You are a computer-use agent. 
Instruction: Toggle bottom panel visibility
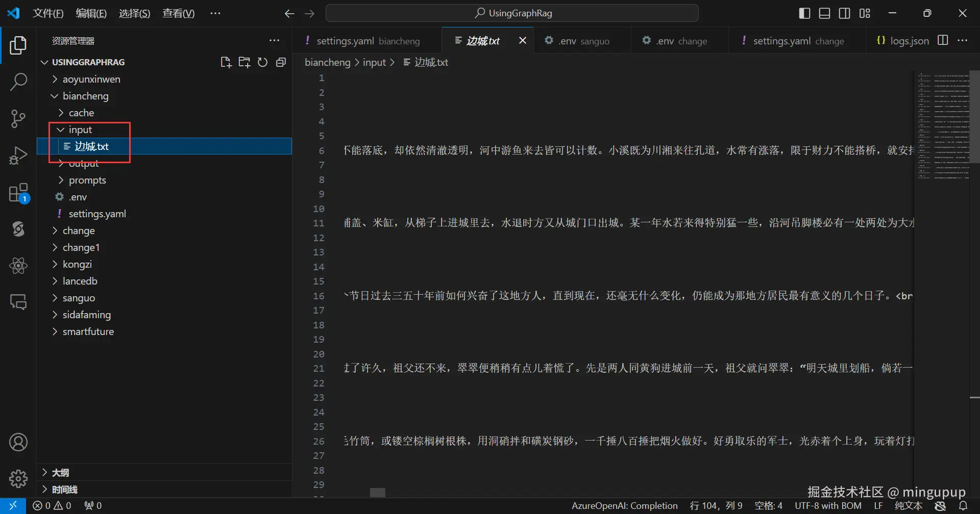tap(824, 13)
